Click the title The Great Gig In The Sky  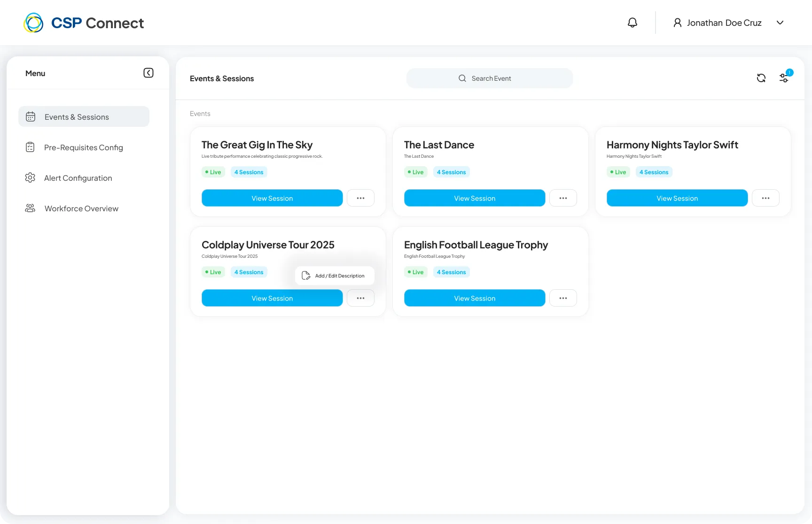click(257, 145)
